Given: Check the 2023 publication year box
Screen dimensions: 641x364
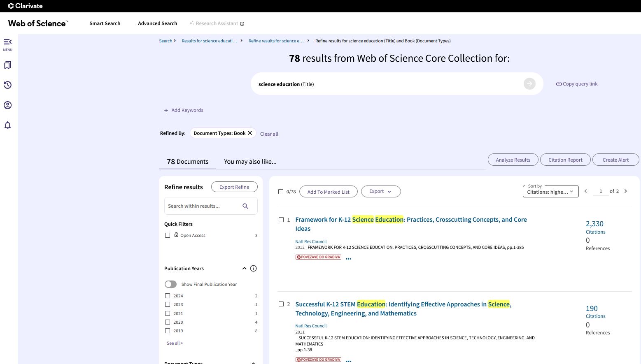Looking at the screenshot, I should pos(168,304).
